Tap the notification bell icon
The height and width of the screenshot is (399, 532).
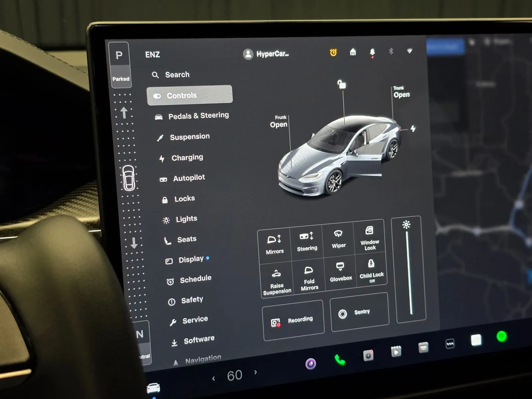(x=372, y=52)
